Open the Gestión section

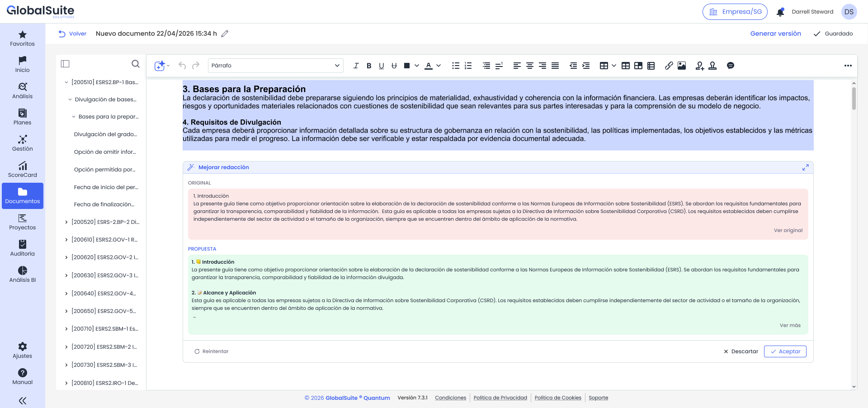point(23,143)
